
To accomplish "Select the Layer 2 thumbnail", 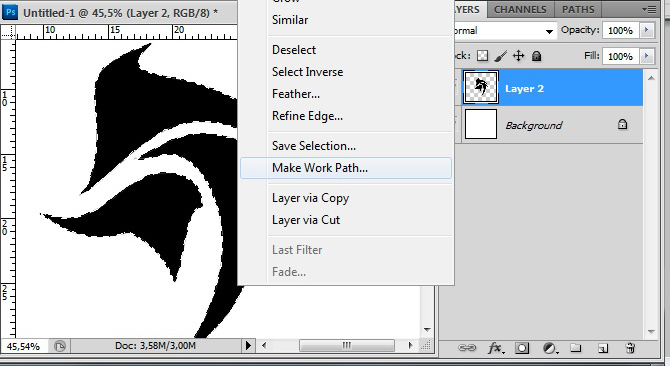I will coord(481,88).
